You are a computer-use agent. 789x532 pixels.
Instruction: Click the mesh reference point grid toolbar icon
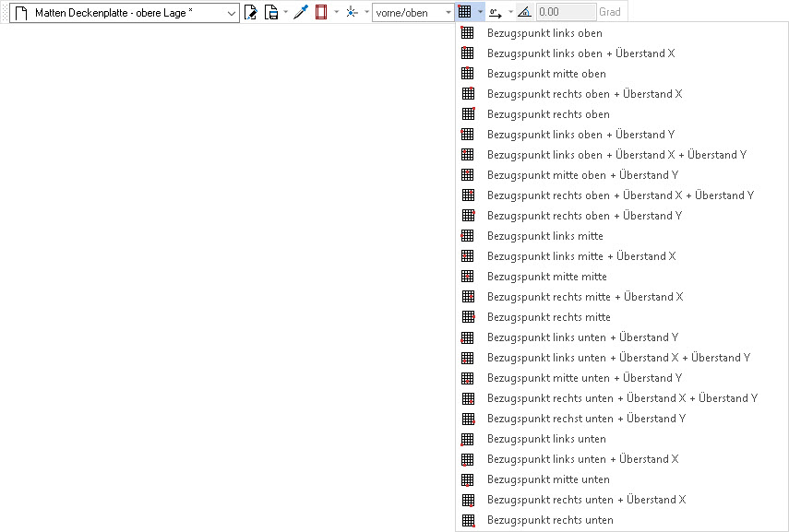[x=464, y=12]
